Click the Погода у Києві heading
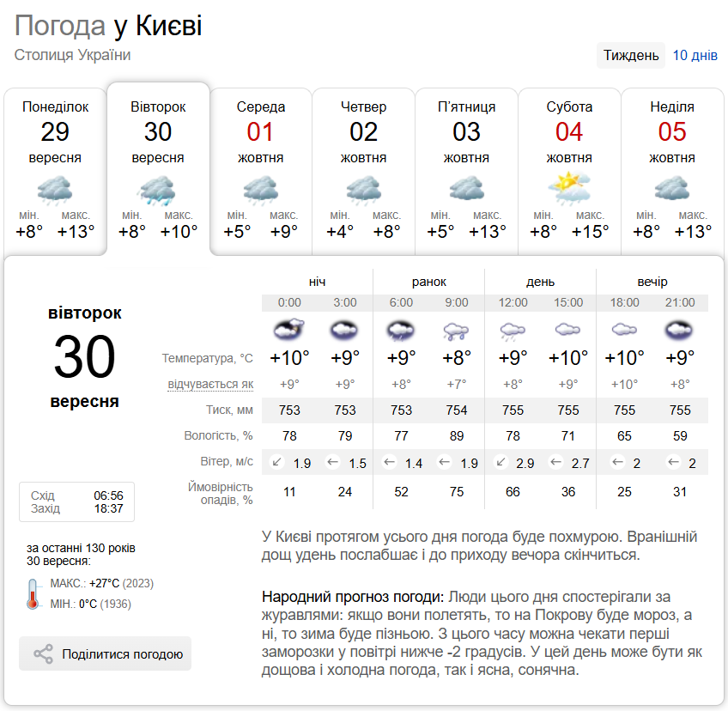Image resolution: width=728 pixels, height=711 pixels. point(108,27)
